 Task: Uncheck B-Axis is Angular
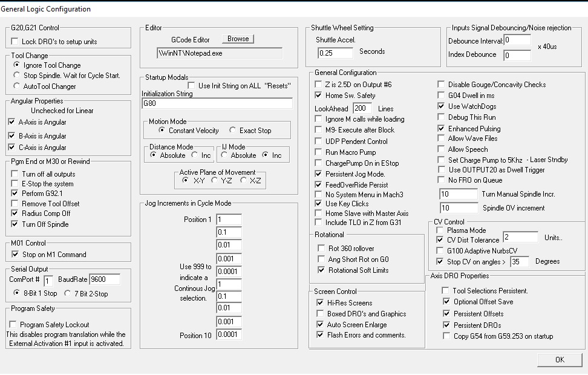(x=11, y=135)
